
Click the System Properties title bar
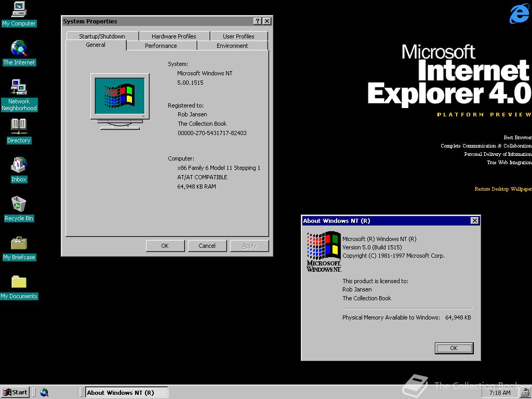(x=157, y=21)
